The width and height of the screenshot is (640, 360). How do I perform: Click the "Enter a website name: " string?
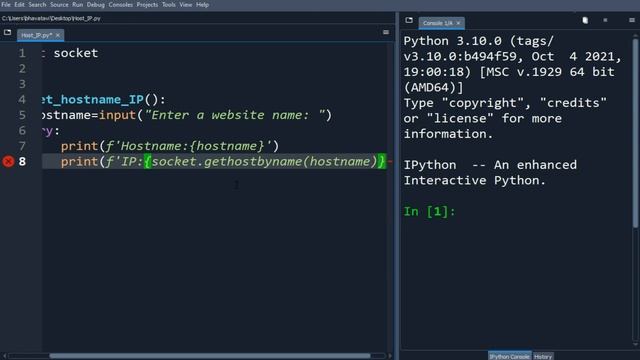point(235,115)
